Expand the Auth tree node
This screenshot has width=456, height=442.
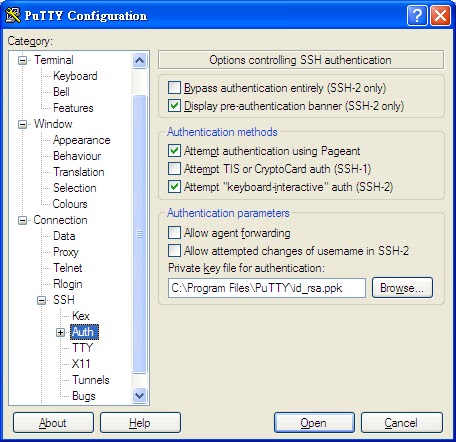tap(60, 332)
